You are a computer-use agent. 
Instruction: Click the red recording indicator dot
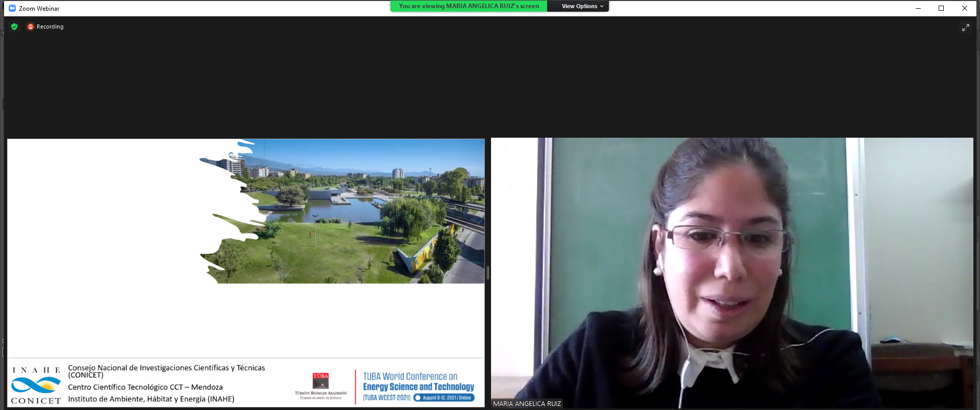click(31, 27)
